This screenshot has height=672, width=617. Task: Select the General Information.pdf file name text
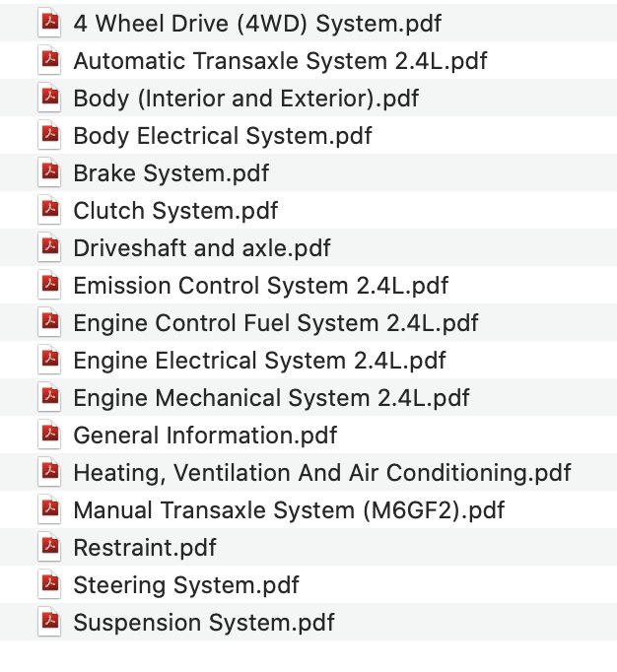coord(205,436)
